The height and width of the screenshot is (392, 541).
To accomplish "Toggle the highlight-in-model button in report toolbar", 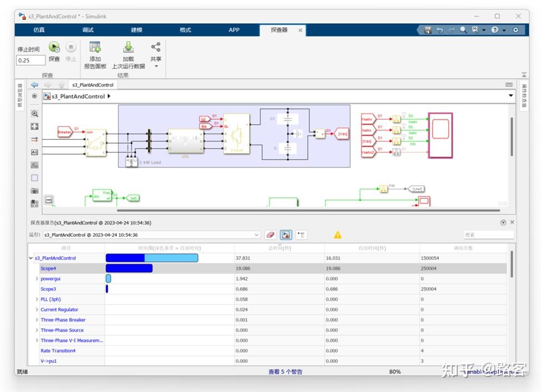I will point(286,235).
